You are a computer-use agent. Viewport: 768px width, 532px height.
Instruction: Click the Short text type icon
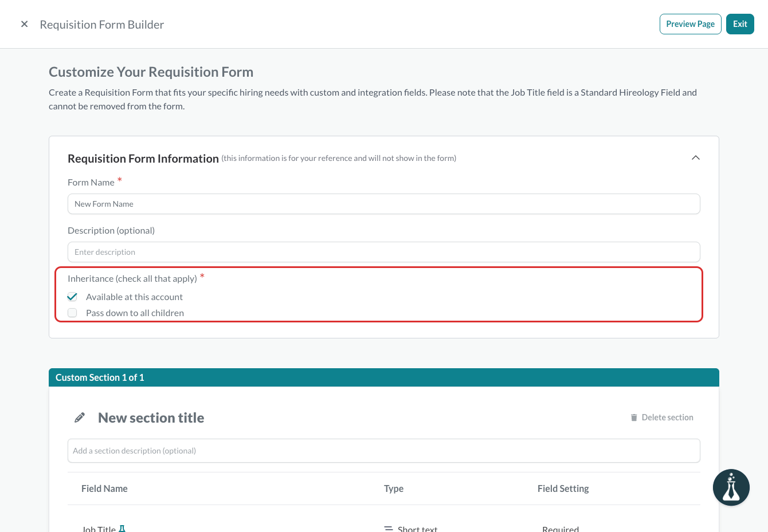[x=388, y=529]
